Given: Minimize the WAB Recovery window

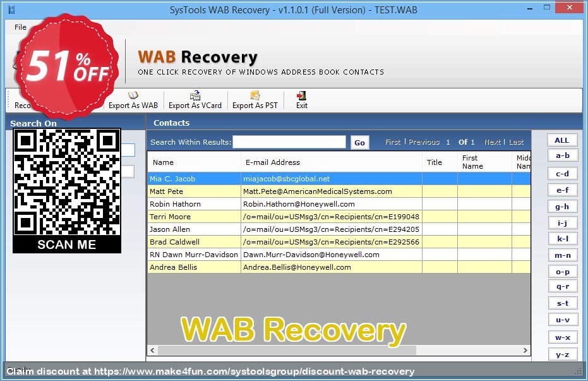Looking at the screenshot, I should [530, 8].
